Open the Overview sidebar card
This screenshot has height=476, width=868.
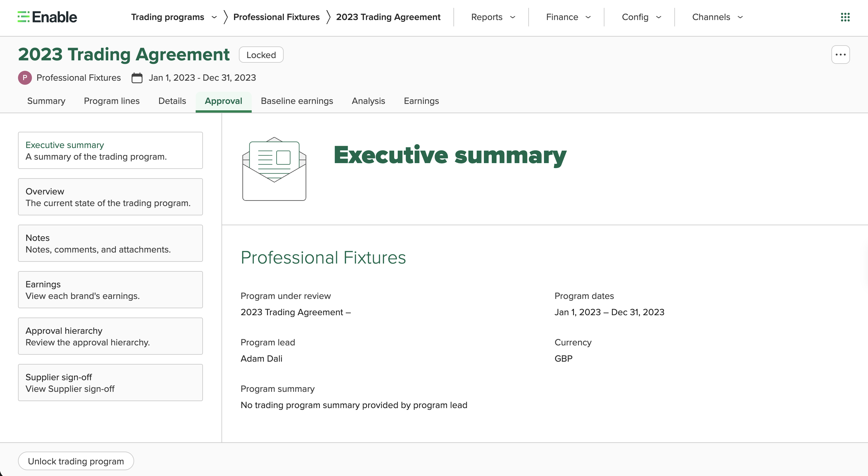click(x=110, y=197)
